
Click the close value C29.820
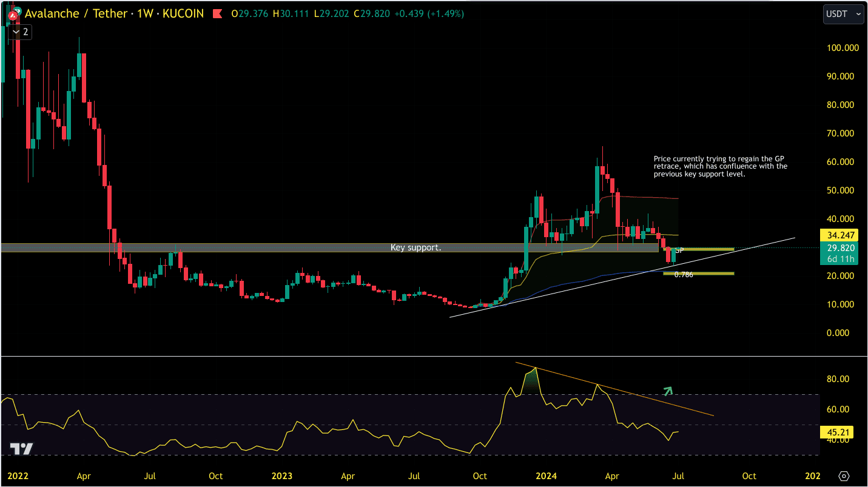372,13
